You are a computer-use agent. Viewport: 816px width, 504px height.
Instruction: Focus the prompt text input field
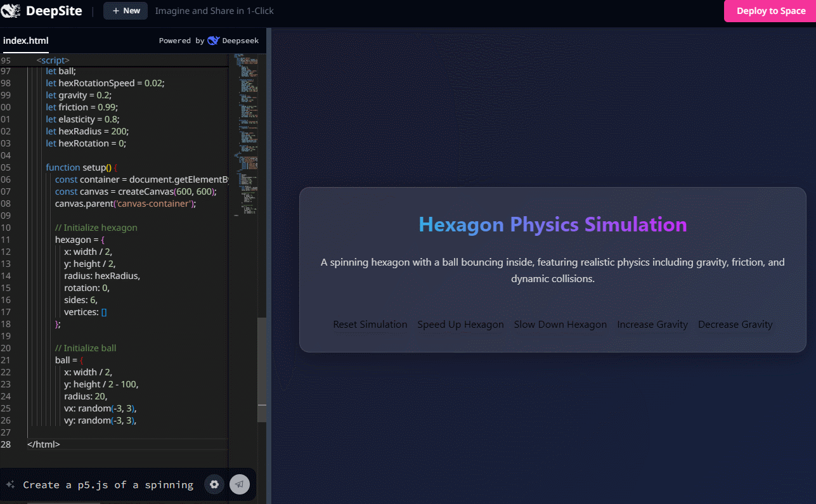tap(108, 485)
